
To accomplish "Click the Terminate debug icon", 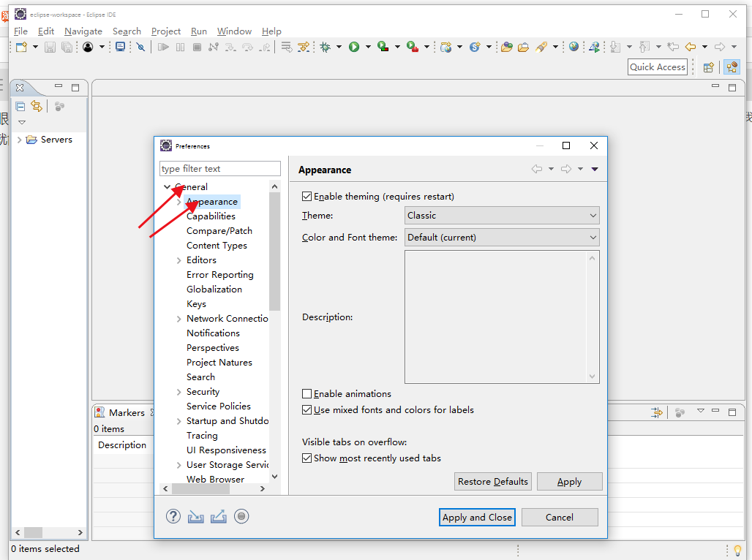I will pyautogui.click(x=197, y=47).
